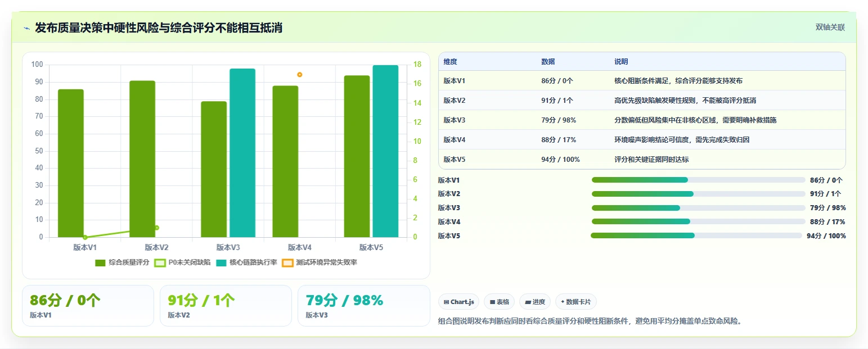Click the Chart.js tag chip

(458, 302)
